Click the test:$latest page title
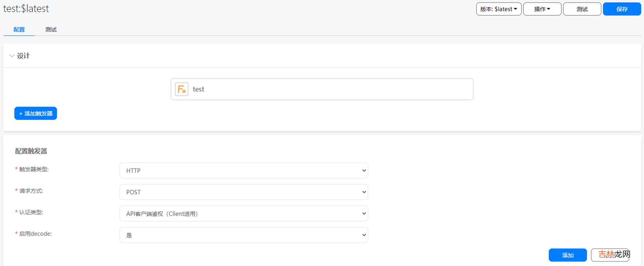This screenshot has height=266, width=644. click(x=26, y=9)
